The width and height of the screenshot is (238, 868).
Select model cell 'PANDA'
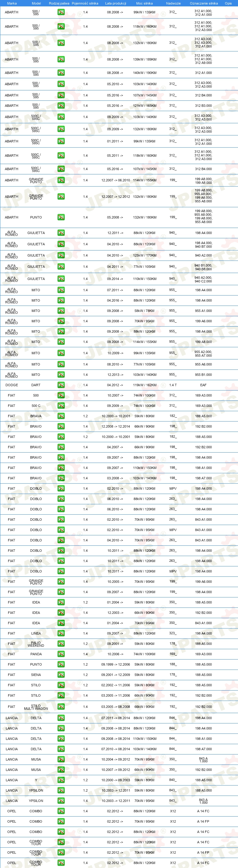pos(36,654)
